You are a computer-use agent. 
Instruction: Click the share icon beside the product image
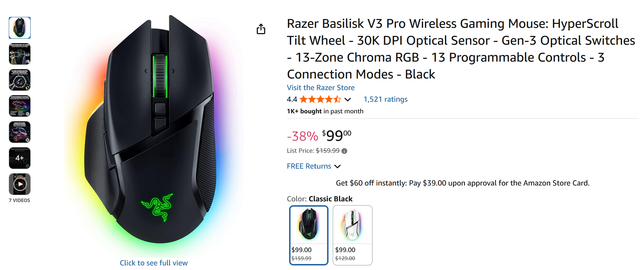(261, 29)
